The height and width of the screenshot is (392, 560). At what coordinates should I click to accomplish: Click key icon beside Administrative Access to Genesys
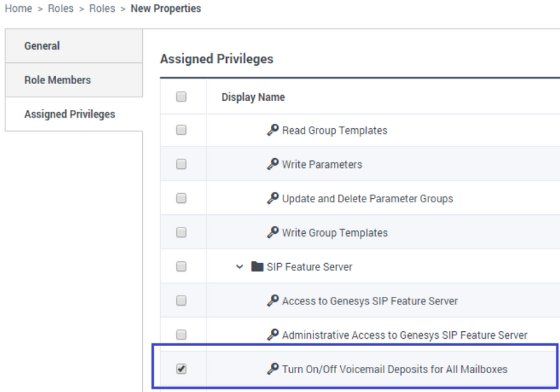click(x=273, y=335)
